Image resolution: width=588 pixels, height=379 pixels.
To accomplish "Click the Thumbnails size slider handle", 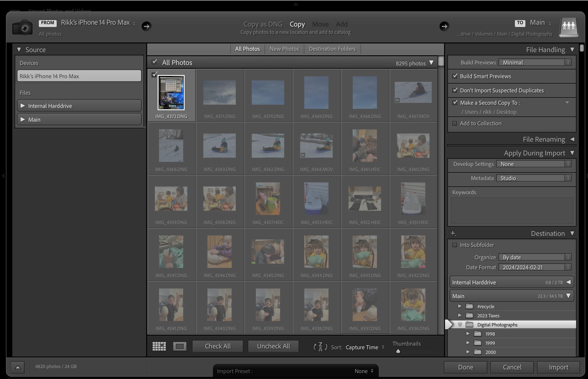I will point(398,351).
